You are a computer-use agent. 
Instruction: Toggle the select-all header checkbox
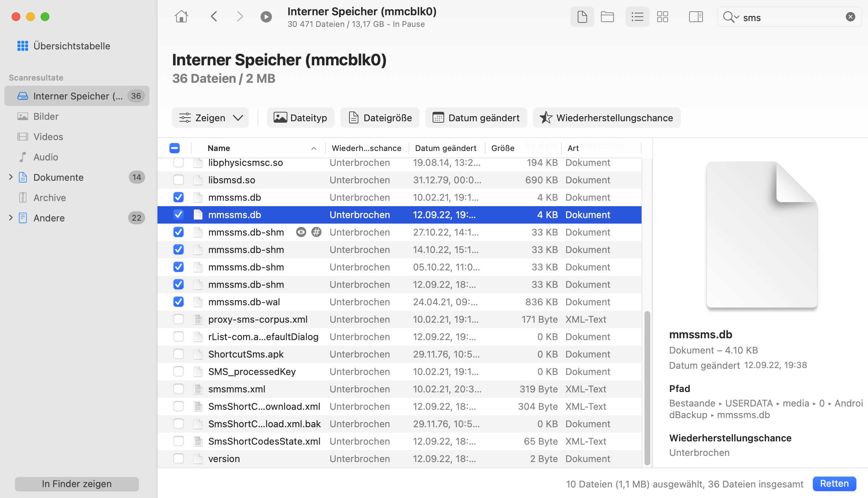coord(175,148)
